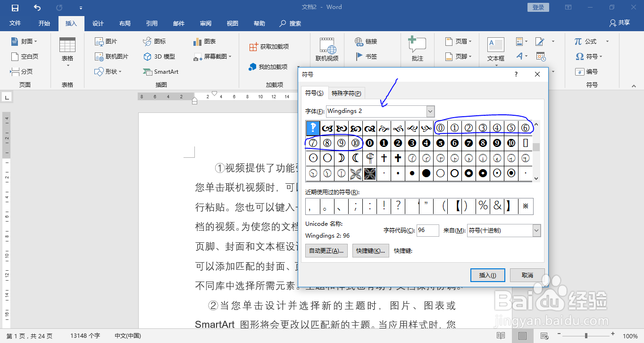Click the % recently used symbol
Viewport: 644px width, 343px height.
[483, 206]
